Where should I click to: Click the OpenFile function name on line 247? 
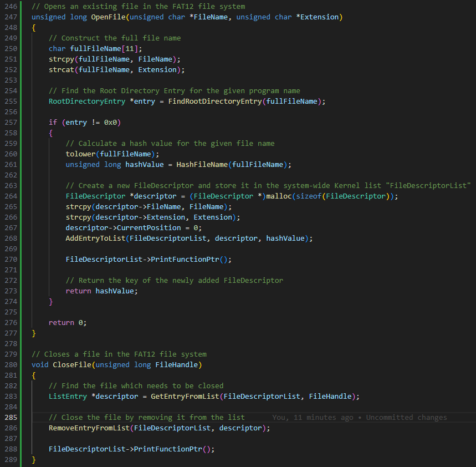tap(109, 17)
